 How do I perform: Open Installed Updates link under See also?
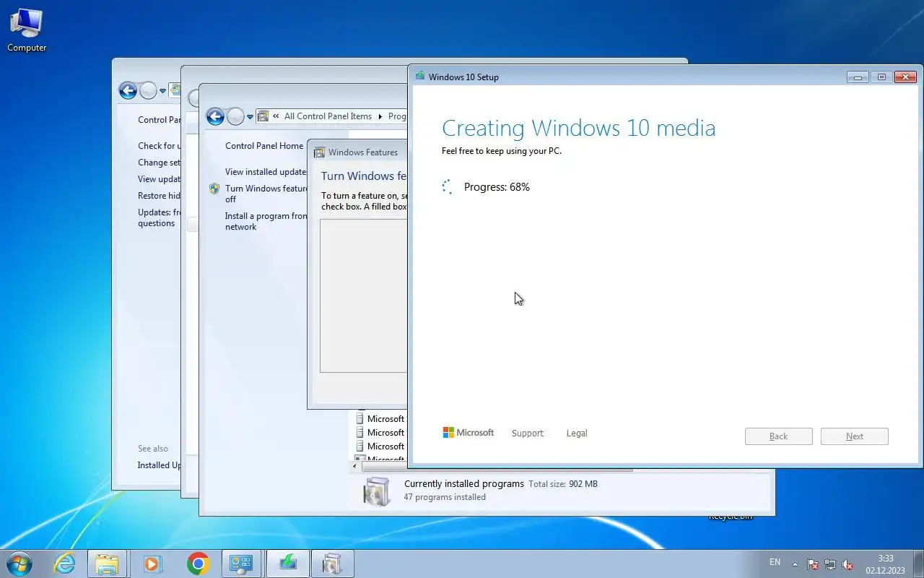159,465
